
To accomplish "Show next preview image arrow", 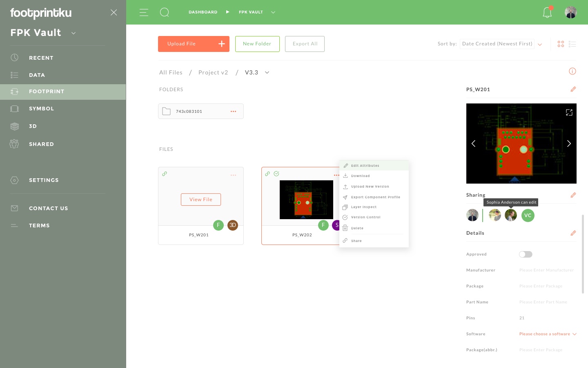I will tap(569, 144).
